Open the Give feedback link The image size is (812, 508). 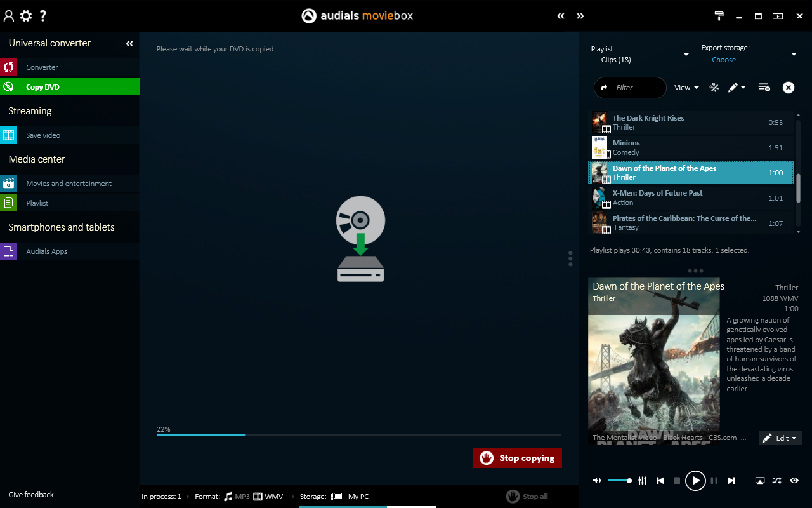pyautogui.click(x=31, y=495)
